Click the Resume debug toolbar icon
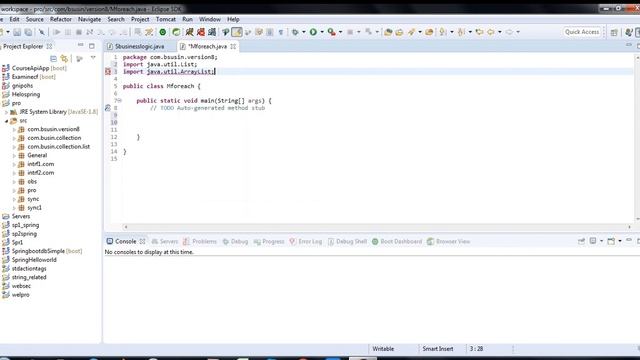Screen dimensions: 640x360 click(57, 32)
